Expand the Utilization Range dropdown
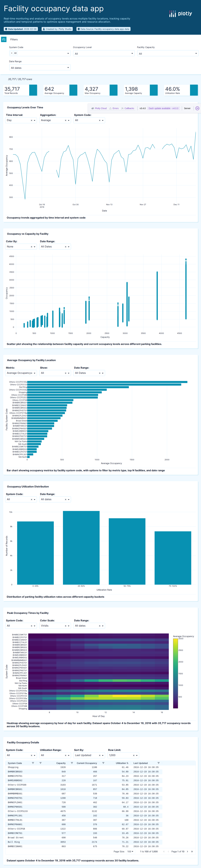The height and width of the screenshot is (868, 201). click(68, 755)
